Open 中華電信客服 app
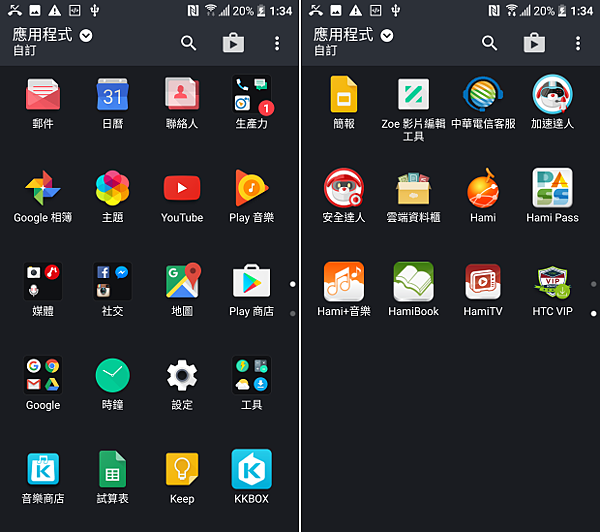This screenshot has height=532, width=600. click(x=483, y=94)
